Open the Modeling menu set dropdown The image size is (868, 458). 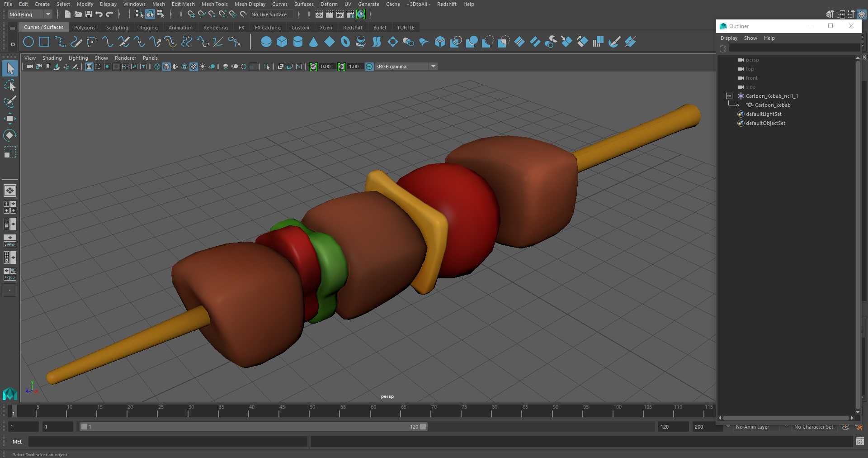(30, 14)
